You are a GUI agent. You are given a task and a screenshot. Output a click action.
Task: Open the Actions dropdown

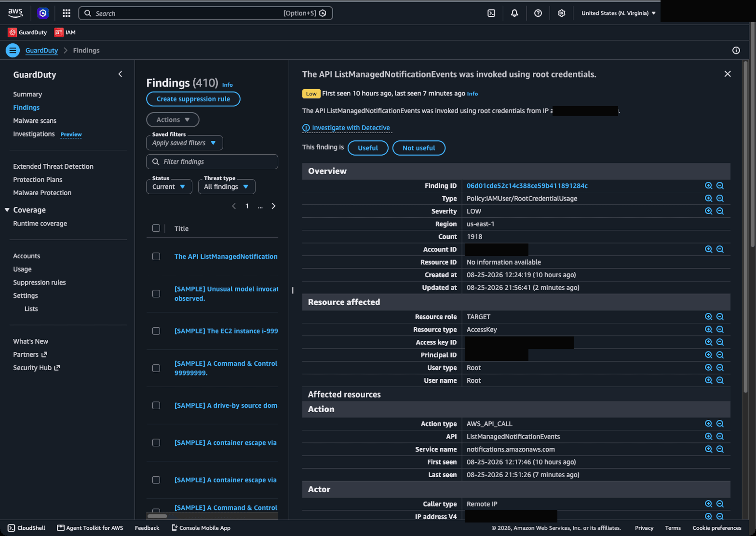tap(173, 120)
